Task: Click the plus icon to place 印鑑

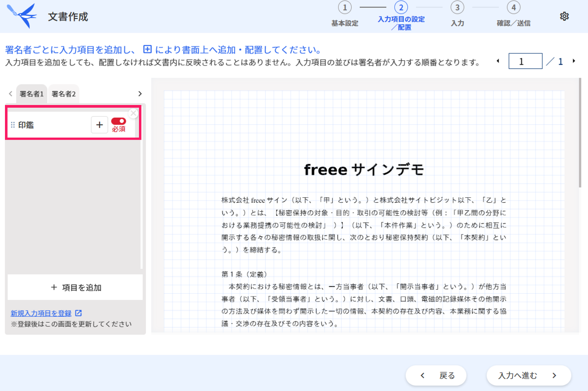Action: tap(100, 125)
